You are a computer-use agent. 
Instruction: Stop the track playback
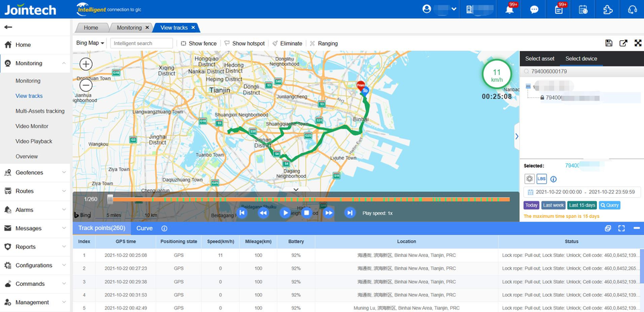coord(307,213)
